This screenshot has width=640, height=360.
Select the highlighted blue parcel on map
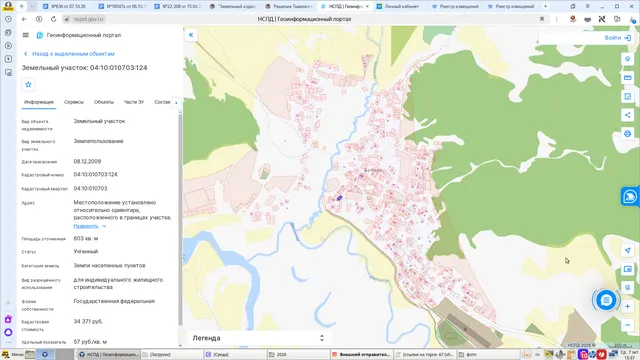point(340,198)
